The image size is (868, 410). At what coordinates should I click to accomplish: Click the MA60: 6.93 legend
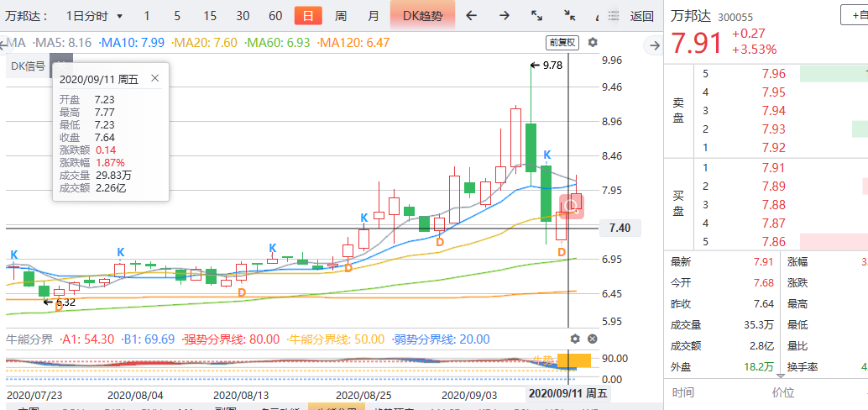click(277, 43)
